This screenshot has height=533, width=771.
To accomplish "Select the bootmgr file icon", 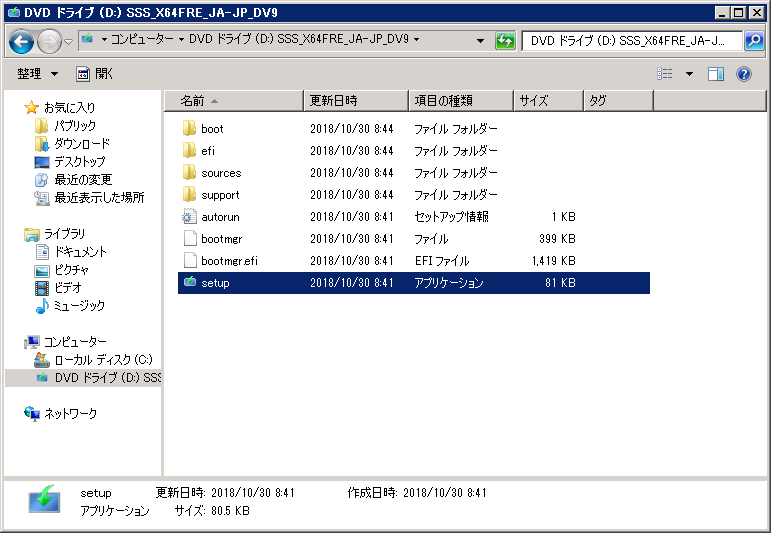I will point(190,238).
